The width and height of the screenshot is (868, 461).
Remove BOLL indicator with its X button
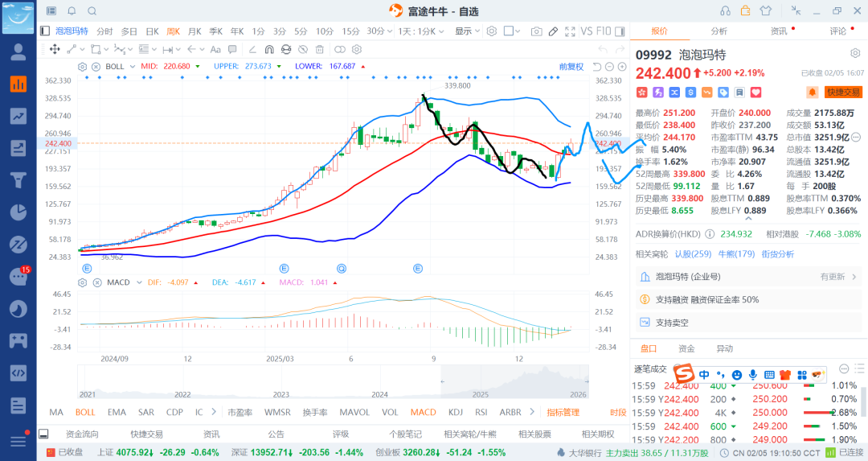pyautogui.click(x=96, y=66)
